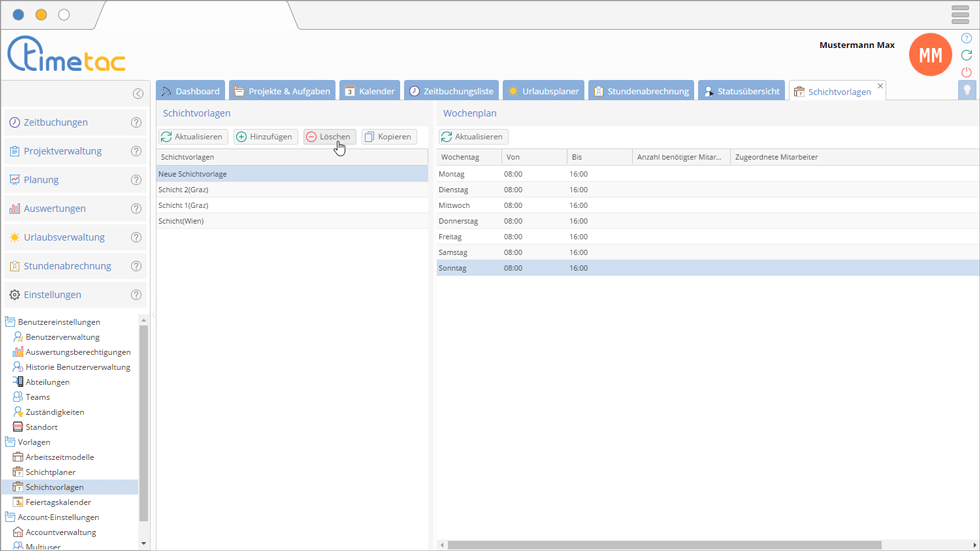Click the Löschen button
Image resolution: width=980 pixels, height=551 pixels.
tap(329, 137)
